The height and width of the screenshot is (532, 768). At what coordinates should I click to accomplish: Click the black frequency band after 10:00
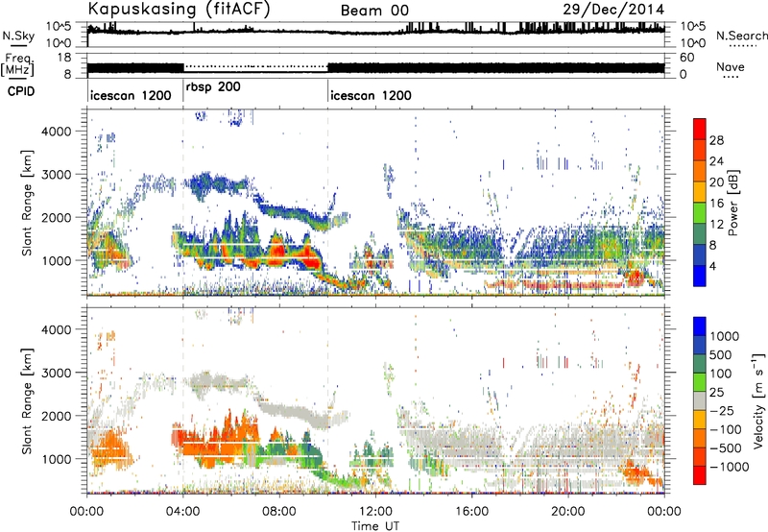coord(496,67)
